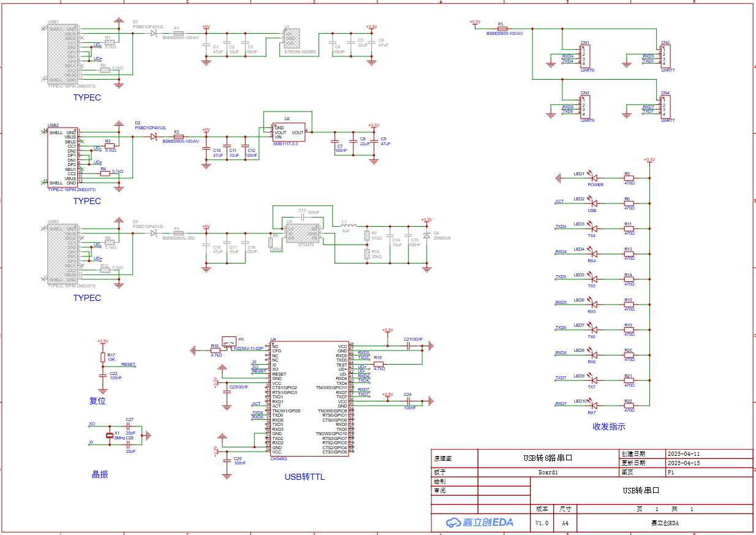The height and width of the screenshot is (535, 756).
Task: Select the LED1 POWER diode symbol
Action: [x=592, y=178]
